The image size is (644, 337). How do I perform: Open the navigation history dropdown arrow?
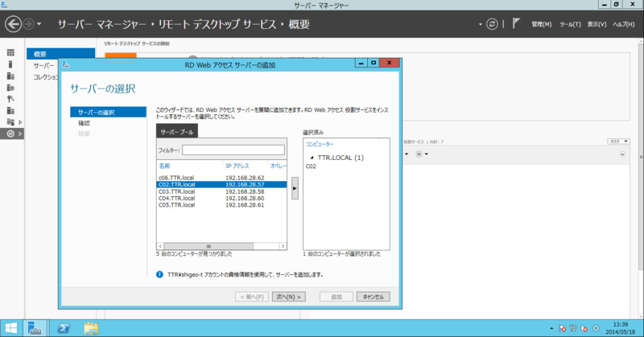pos(39,24)
